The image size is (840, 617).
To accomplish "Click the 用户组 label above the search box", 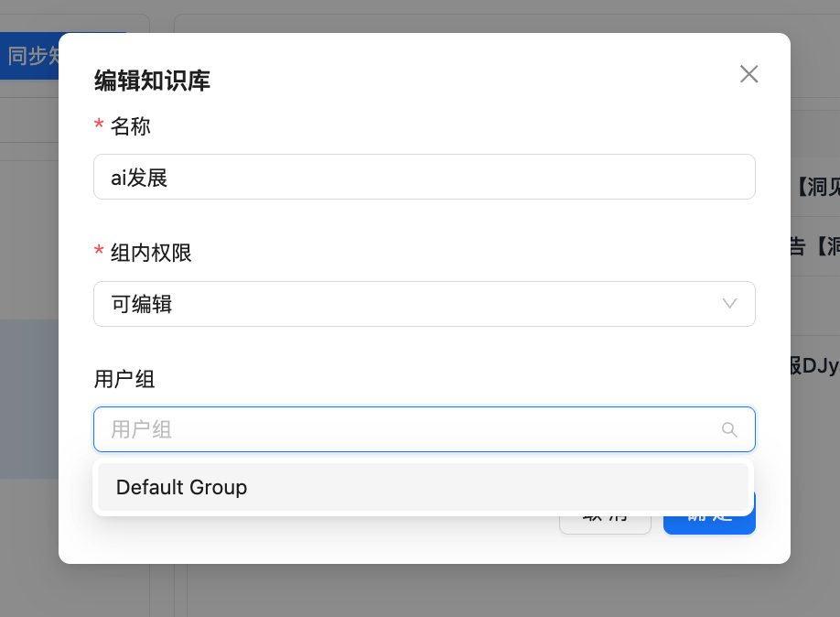I will [124, 379].
